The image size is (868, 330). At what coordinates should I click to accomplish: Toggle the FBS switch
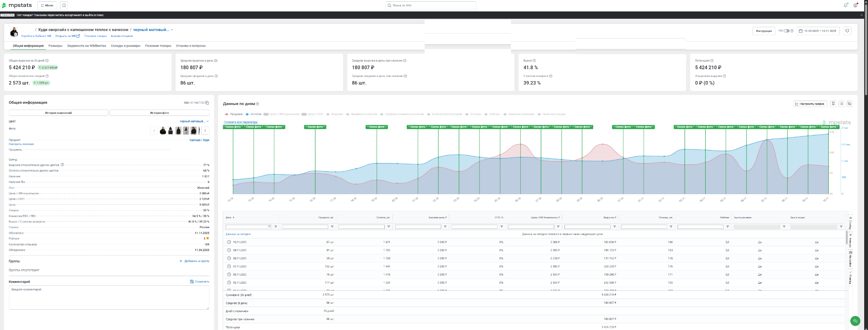pyautogui.click(x=786, y=31)
